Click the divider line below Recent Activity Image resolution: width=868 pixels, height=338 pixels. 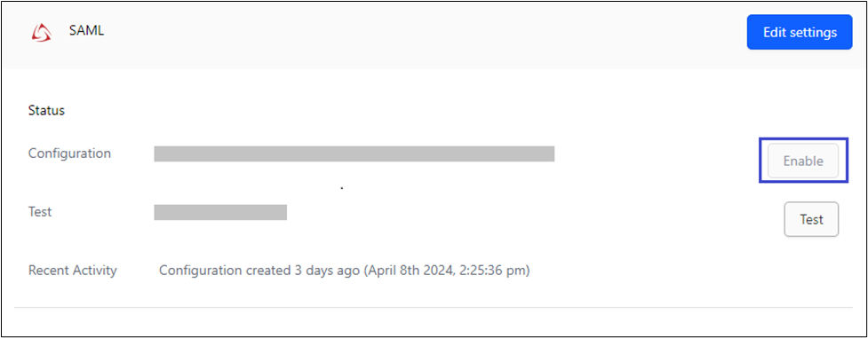[434, 307]
